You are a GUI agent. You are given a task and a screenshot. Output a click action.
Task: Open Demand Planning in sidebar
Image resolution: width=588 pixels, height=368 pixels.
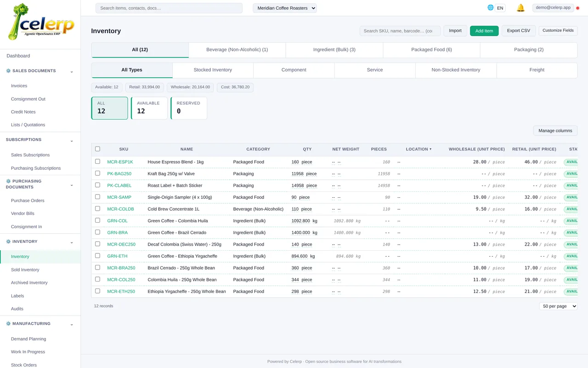click(x=28, y=339)
